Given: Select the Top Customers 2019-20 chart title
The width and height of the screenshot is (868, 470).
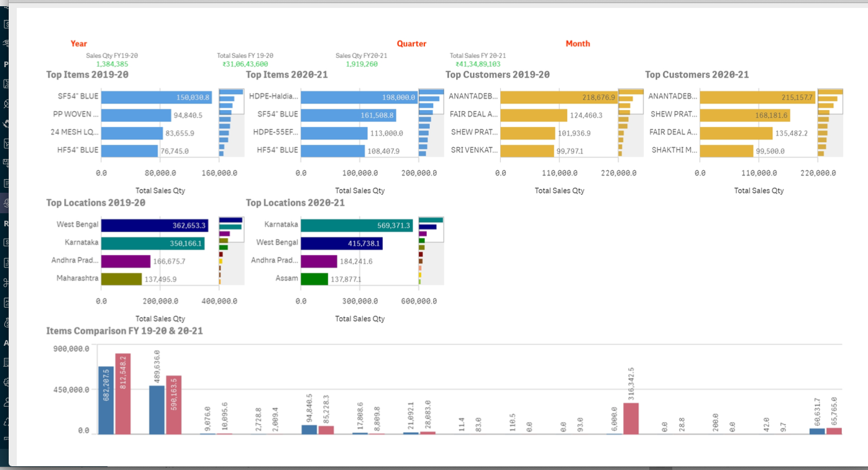Looking at the screenshot, I should (498, 75).
